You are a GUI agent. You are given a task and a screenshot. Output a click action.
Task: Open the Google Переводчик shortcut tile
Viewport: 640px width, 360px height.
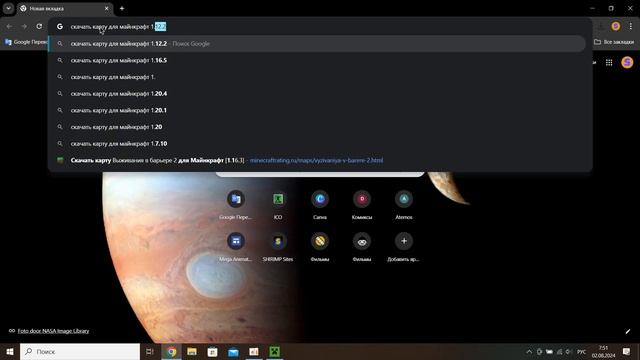click(236, 205)
